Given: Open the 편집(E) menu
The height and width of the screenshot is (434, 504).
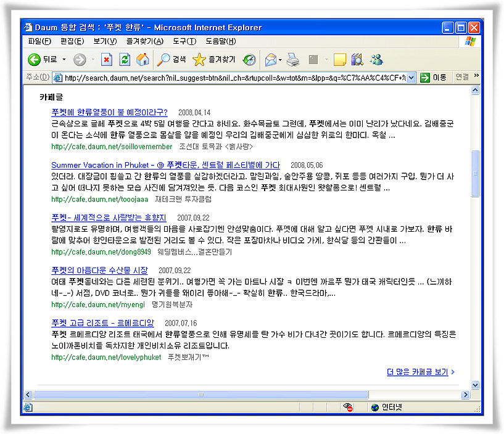Looking at the screenshot, I should 72,41.
